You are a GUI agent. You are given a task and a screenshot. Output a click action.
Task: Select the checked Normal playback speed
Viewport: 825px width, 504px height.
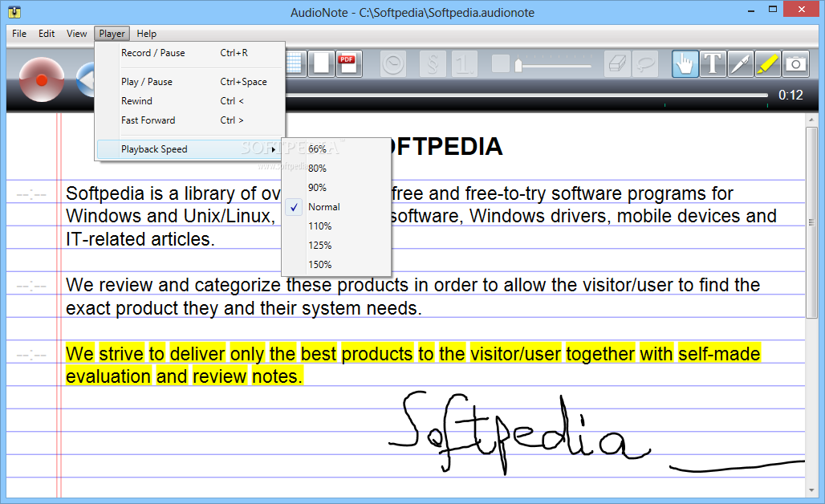[x=337, y=207]
